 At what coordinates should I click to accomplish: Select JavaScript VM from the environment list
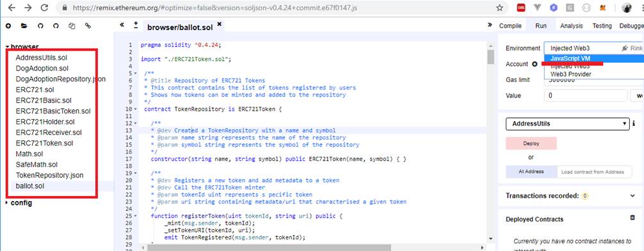(x=594, y=58)
